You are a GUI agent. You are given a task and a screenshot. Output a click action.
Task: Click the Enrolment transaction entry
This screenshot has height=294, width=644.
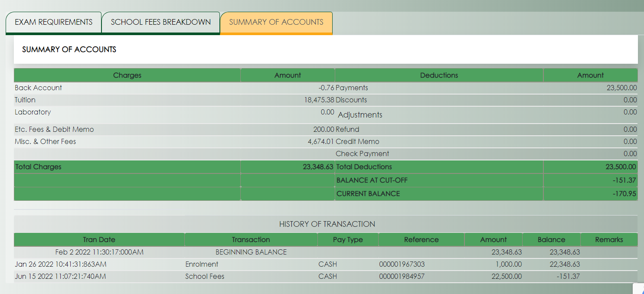(202, 264)
